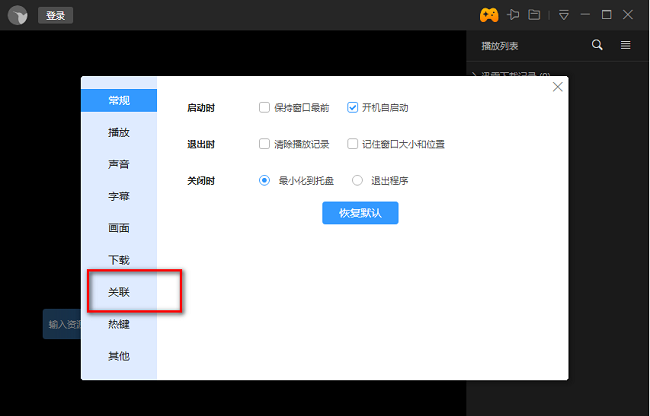This screenshot has width=650, height=416.
Task: Open the 其他 settings tab
Action: pos(119,356)
